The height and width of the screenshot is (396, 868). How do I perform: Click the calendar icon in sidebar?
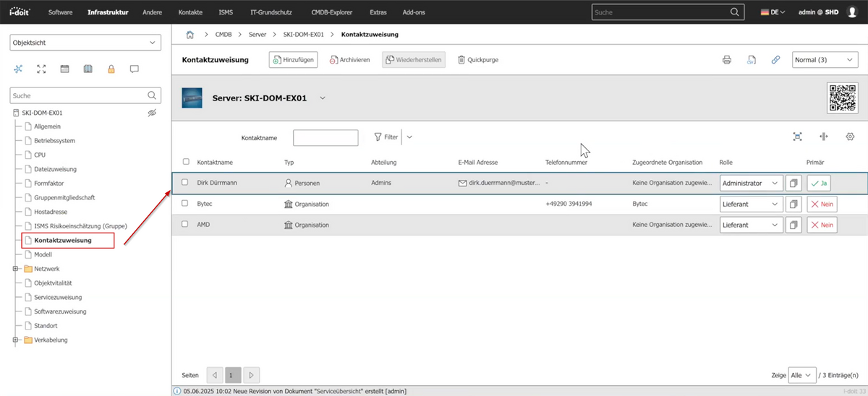[64, 69]
